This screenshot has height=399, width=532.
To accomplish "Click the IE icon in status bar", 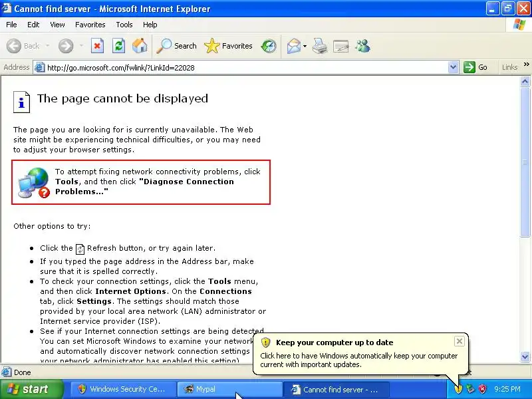I will point(6,372).
